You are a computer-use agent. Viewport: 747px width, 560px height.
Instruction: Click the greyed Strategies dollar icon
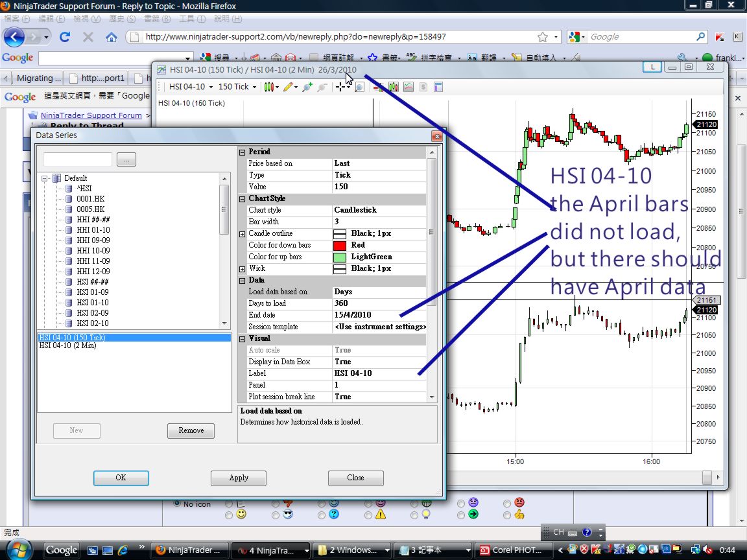pyautogui.click(x=423, y=87)
